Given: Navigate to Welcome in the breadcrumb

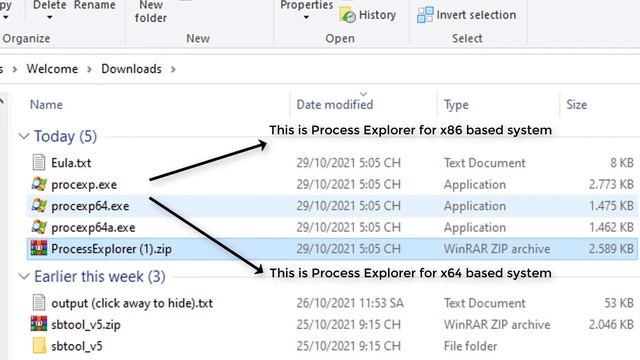Looking at the screenshot, I should (52, 69).
